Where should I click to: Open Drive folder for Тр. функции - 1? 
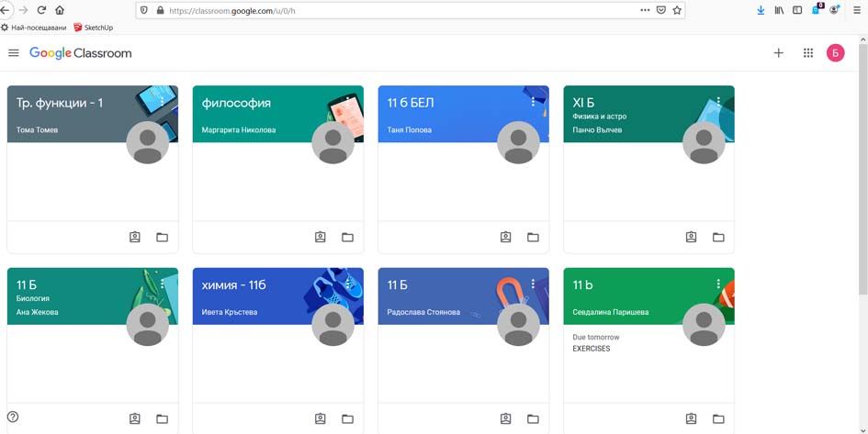click(162, 238)
